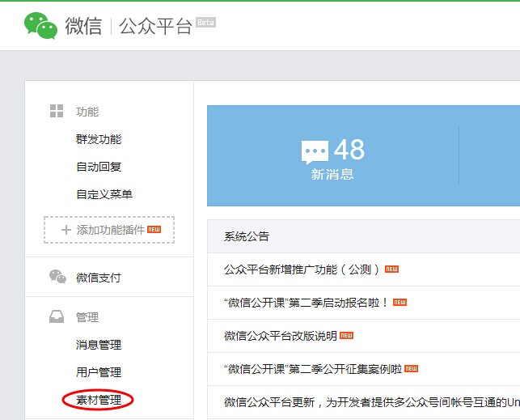
Task: Open 群发功能 in sidebar
Action: click(99, 139)
